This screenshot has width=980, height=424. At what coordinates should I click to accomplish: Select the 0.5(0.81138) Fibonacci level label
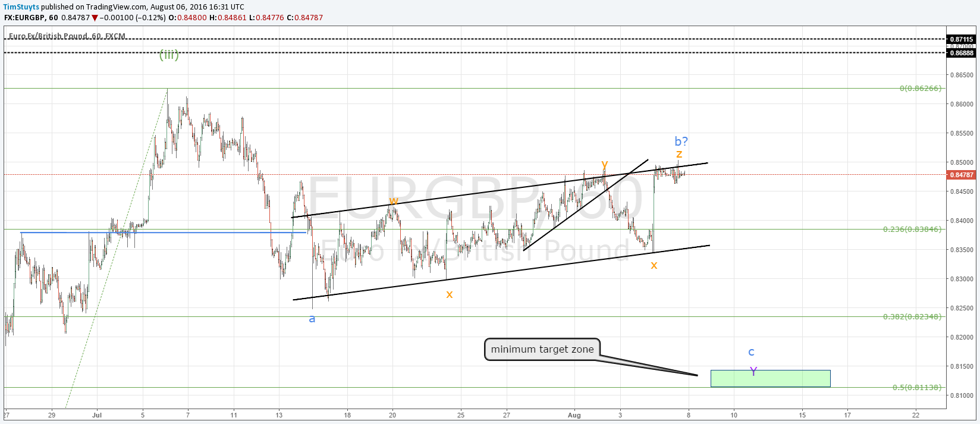coord(917,387)
